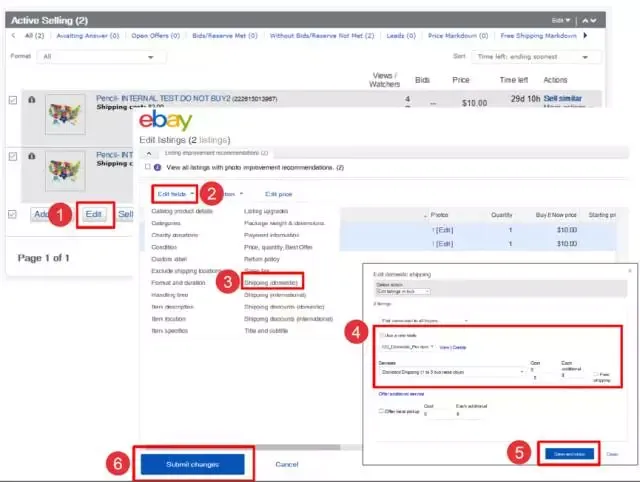Choose Item location menu item

(x=169, y=319)
